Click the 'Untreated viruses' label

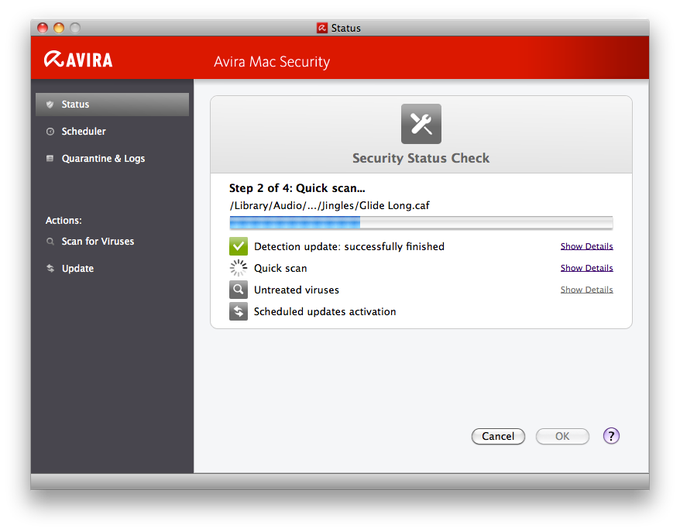coord(297,290)
